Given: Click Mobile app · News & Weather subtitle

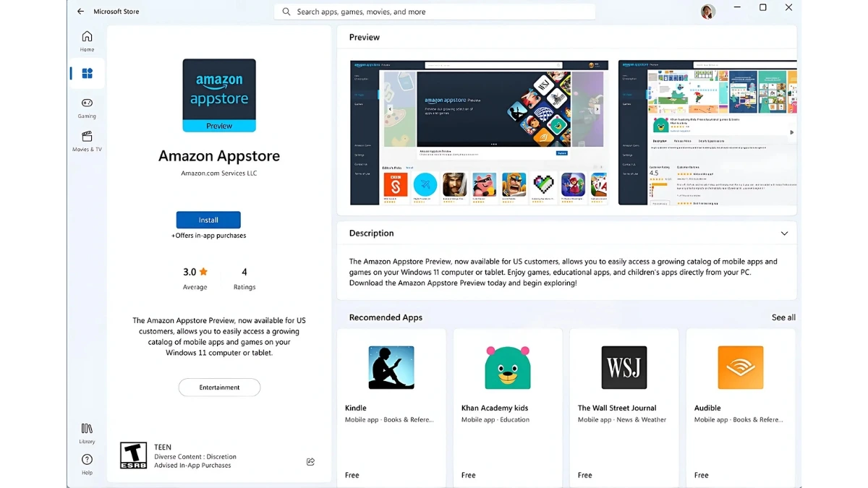Looking at the screenshot, I should point(622,419).
